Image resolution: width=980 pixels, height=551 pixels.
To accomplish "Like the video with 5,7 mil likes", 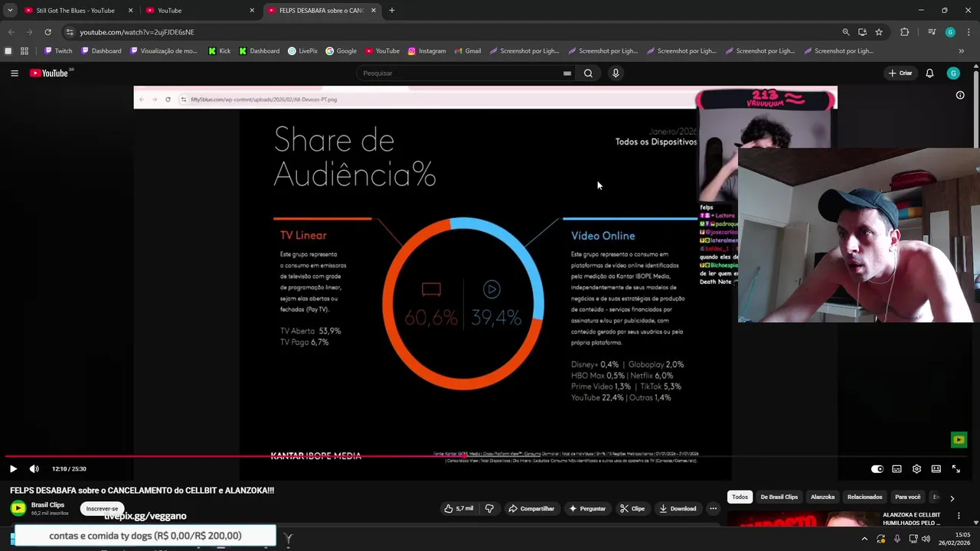I will tap(459, 508).
